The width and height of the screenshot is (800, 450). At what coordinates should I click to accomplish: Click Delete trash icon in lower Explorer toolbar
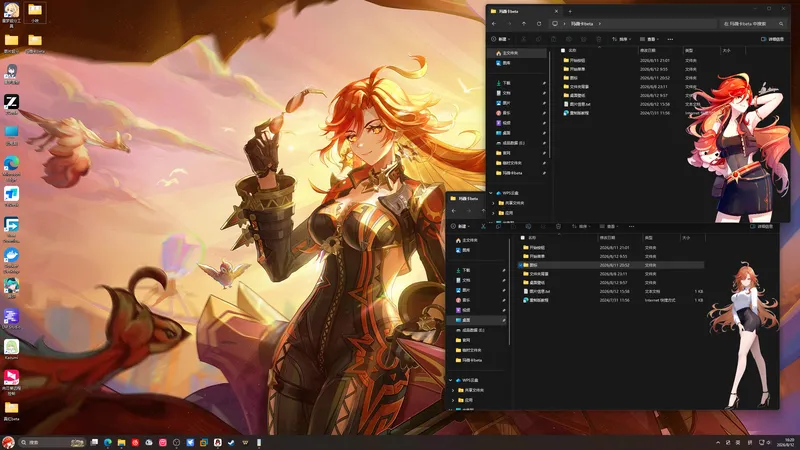click(558, 227)
